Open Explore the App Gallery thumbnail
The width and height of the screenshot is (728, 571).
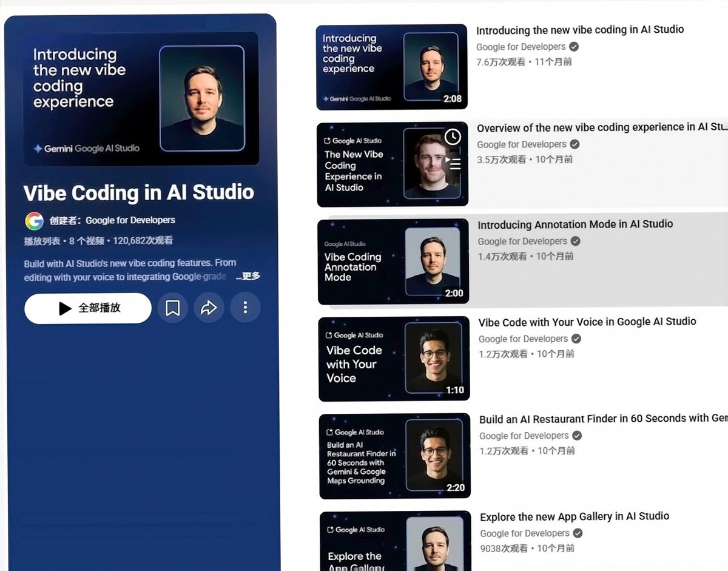(396, 541)
